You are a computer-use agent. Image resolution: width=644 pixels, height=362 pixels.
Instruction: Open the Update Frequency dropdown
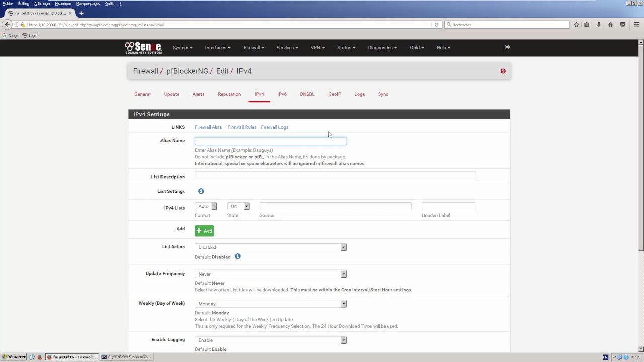pyautogui.click(x=271, y=274)
